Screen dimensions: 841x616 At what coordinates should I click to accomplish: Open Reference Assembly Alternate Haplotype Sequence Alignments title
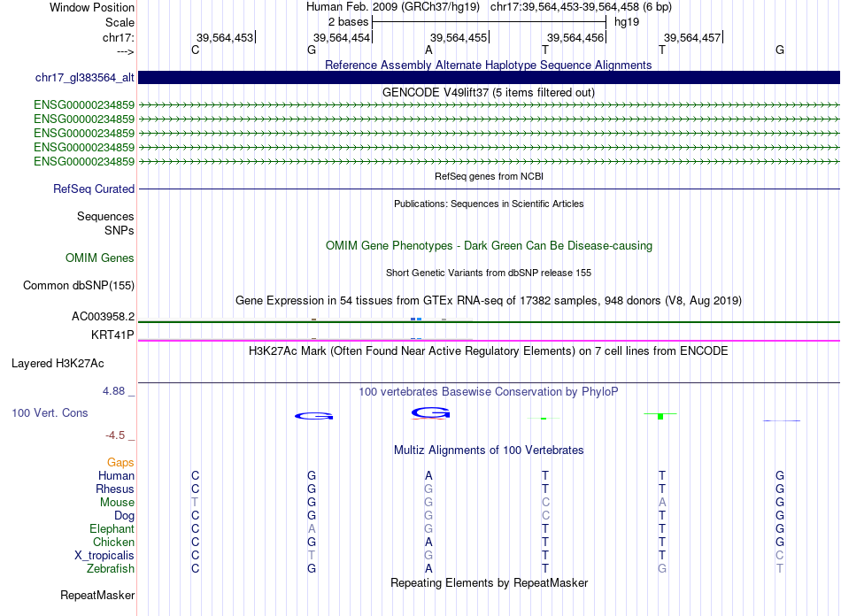[x=488, y=65]
